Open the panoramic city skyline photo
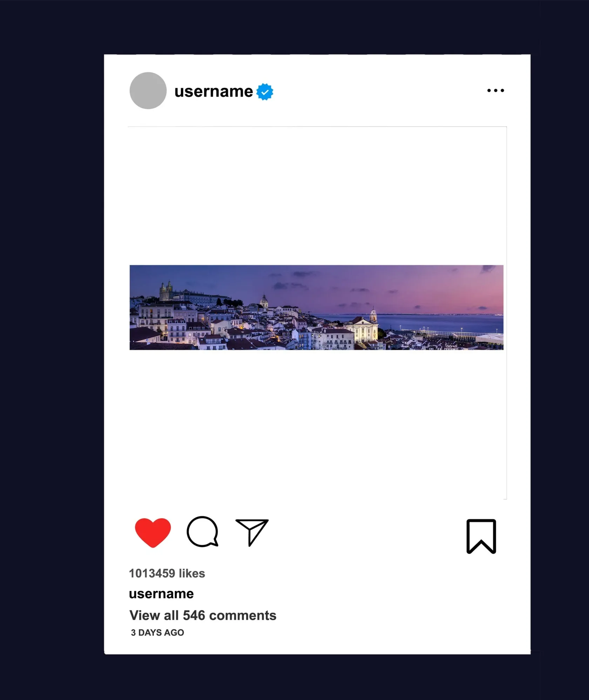This screenshot has height=700, width=589. (x=316, y=307)
